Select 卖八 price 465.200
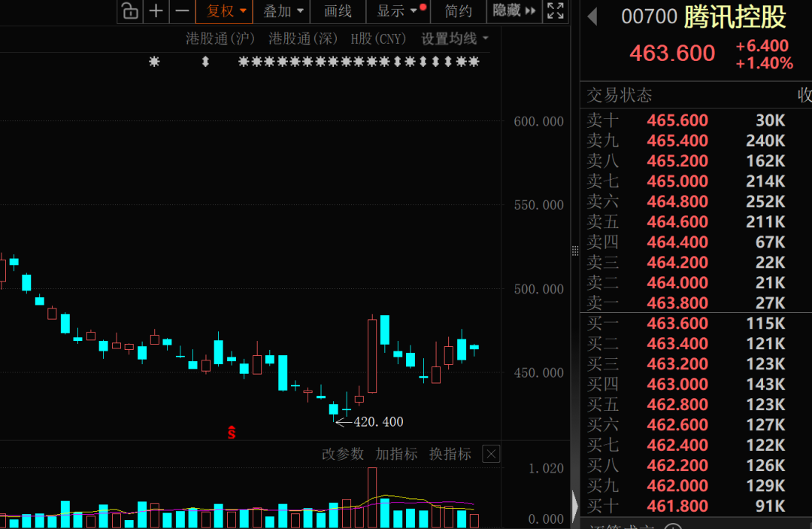 click(677, 160)
